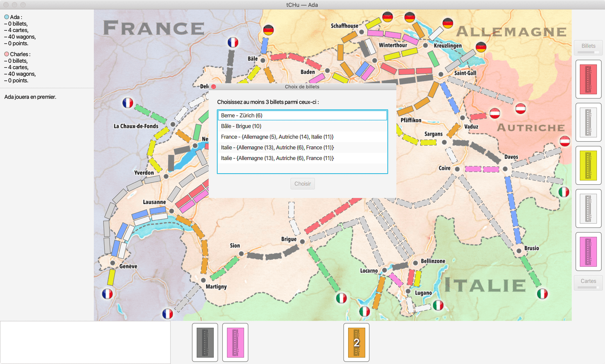Click the Vaduz station dot

pyautogui.click(x=462, y=118)
